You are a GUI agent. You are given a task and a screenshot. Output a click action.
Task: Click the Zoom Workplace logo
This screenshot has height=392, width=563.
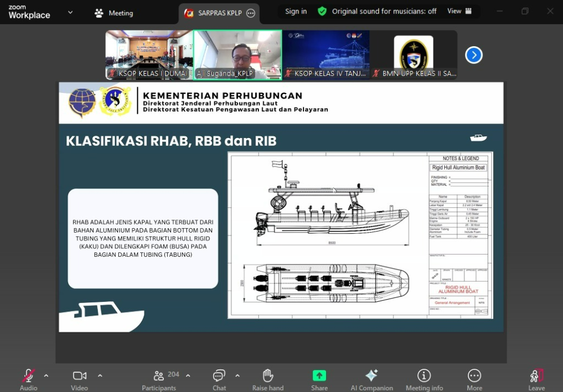[x=29, y=12]
